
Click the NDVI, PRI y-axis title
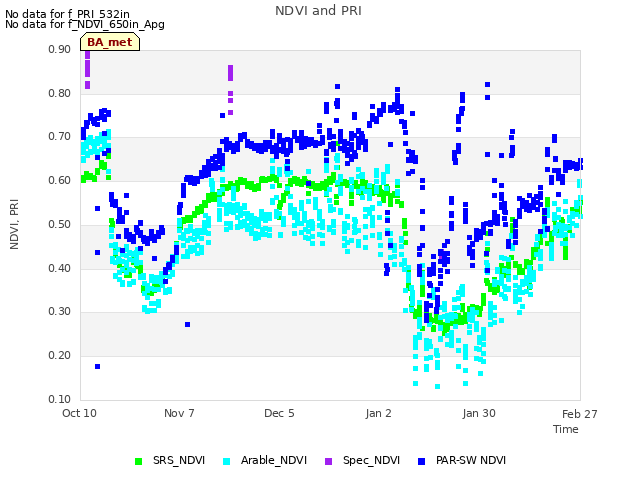click(14, 224)
